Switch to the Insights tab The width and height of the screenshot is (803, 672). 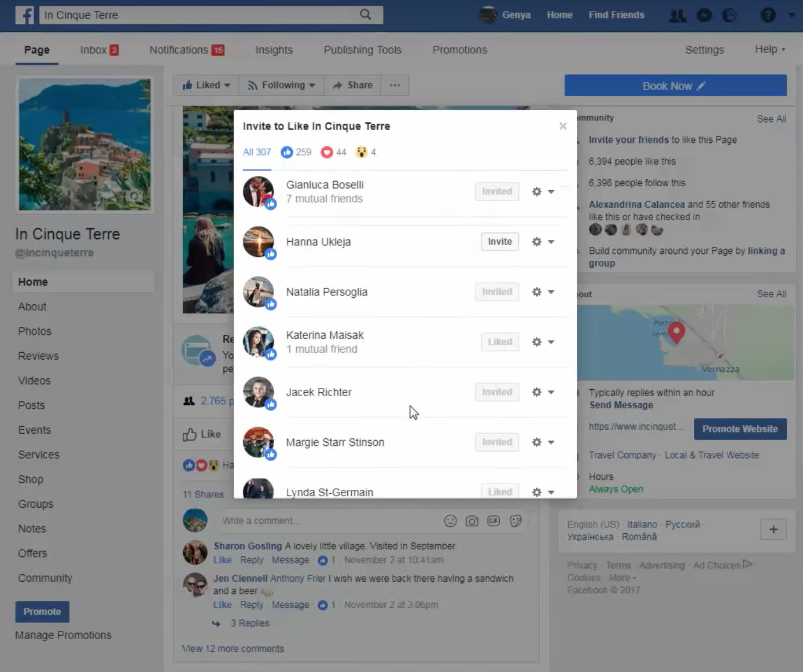tap(274, 50)
